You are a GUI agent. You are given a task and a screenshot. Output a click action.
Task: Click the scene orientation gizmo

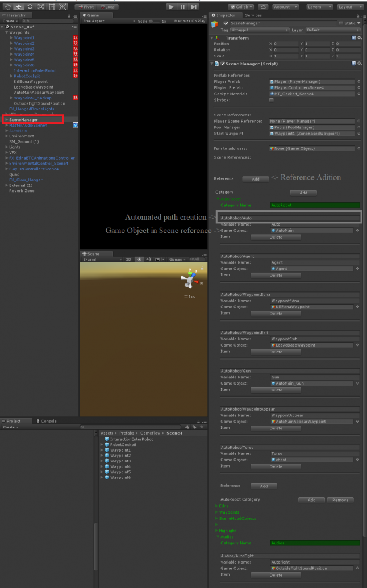[189, 279]
